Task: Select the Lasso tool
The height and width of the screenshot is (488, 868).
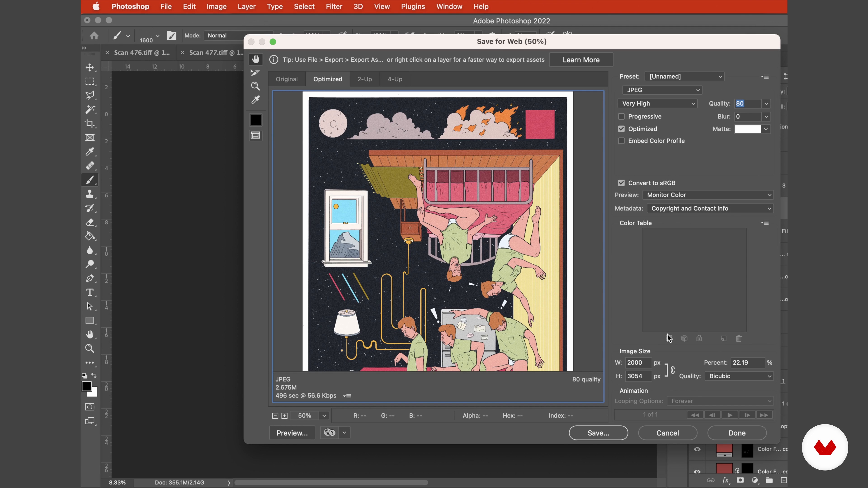Action: pyautogui.click(x=90, y=95)
